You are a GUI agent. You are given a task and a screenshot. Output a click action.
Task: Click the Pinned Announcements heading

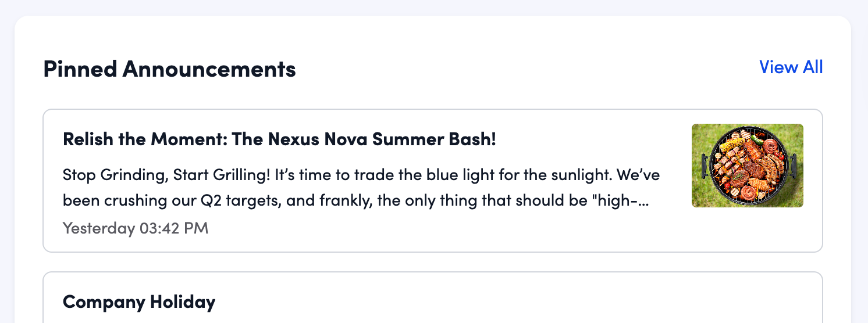[169, 70]
